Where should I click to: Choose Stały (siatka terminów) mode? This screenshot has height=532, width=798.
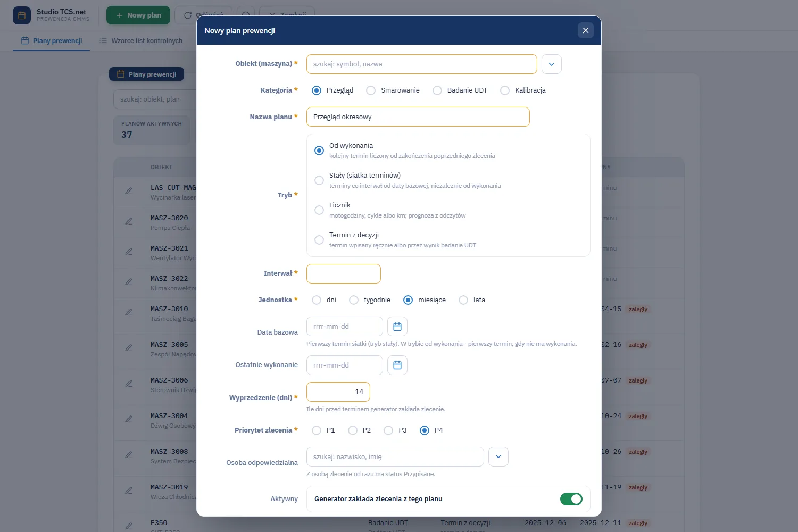(x=319, y=180)
